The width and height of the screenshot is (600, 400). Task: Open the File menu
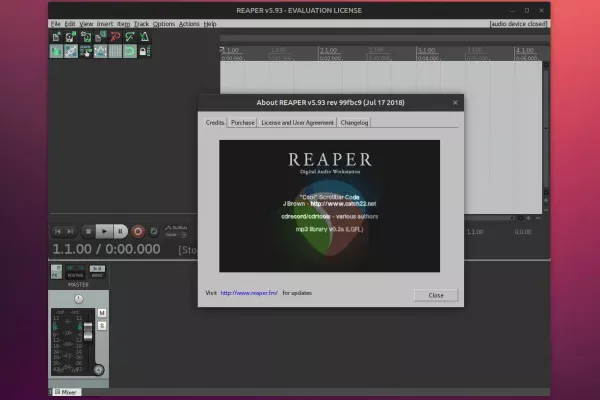click(55, 24)
